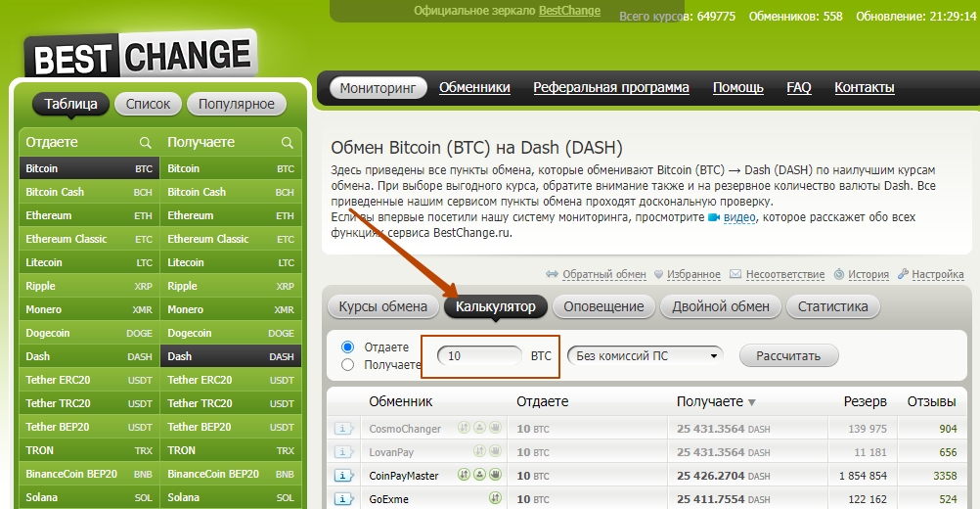The width and height of the screenshot is (980, 509).
Task: Select Solana in the Получаете column
Action: (231, 498)
